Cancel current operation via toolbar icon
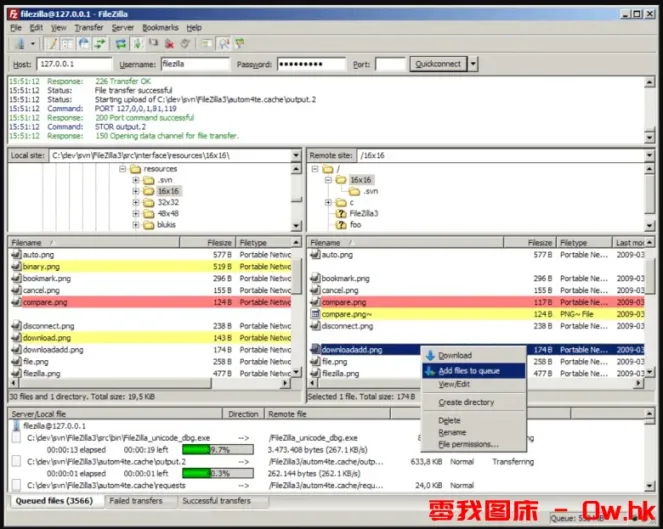The width and height of the screenshot is (663, 529). tap(154, 44)
